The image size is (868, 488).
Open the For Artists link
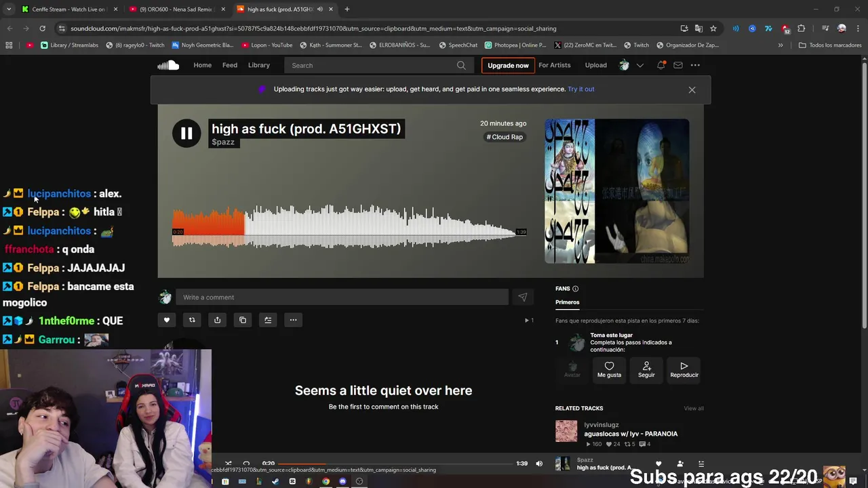click(x=555, y=65)
